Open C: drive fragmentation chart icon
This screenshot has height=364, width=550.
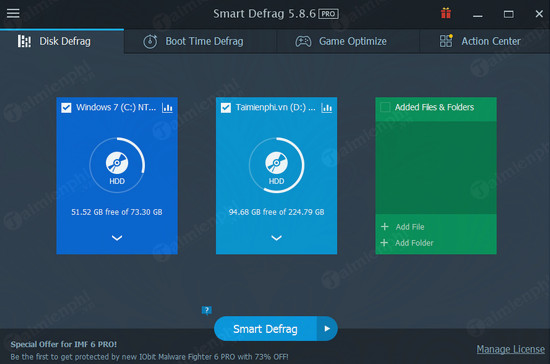pyautogui.click(x=167, y=108)
